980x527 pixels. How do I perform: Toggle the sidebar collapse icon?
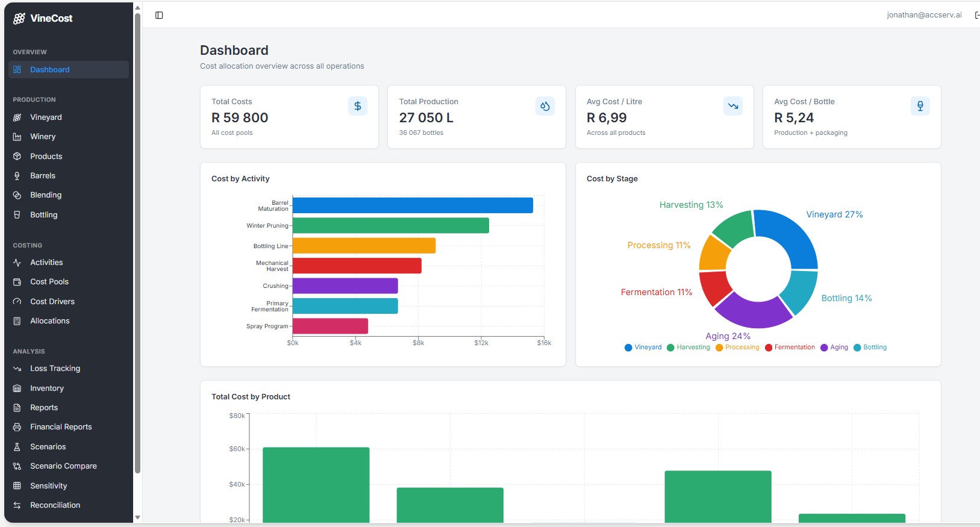pos(159,15)
